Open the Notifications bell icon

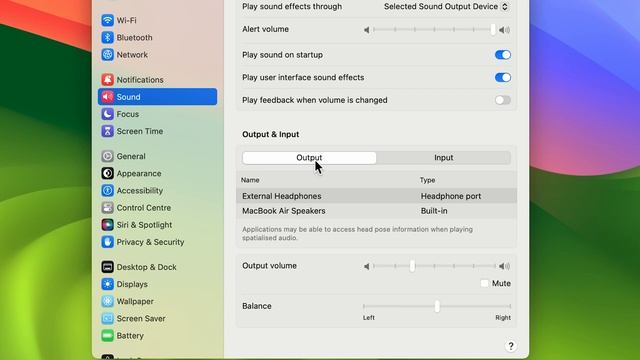click(107, 80)
